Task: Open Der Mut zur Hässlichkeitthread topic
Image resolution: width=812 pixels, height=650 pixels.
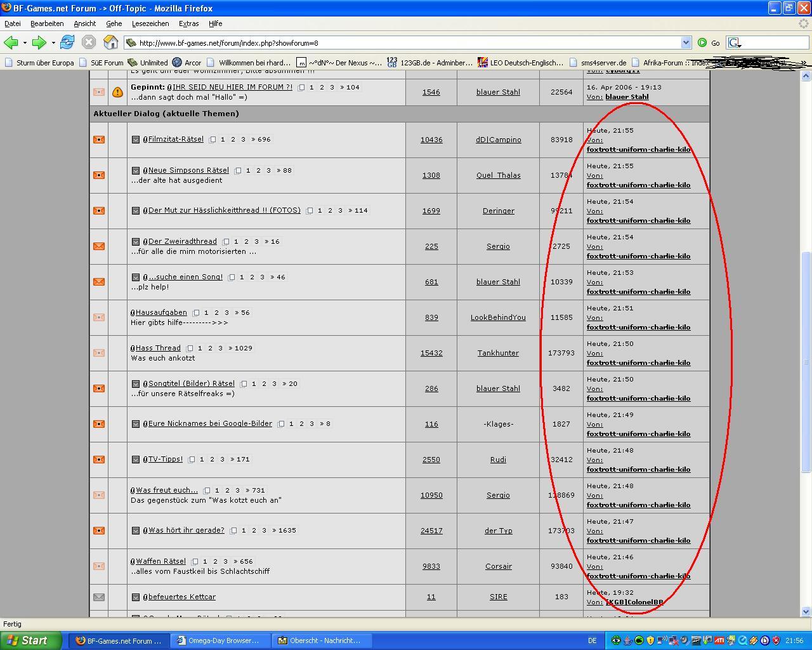Action: [224, 210]
